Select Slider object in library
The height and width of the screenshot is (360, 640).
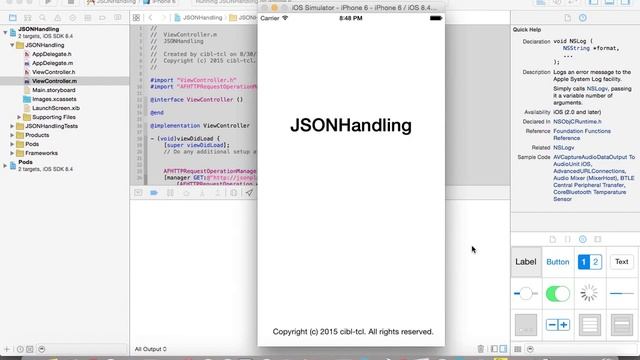(526, 293)
